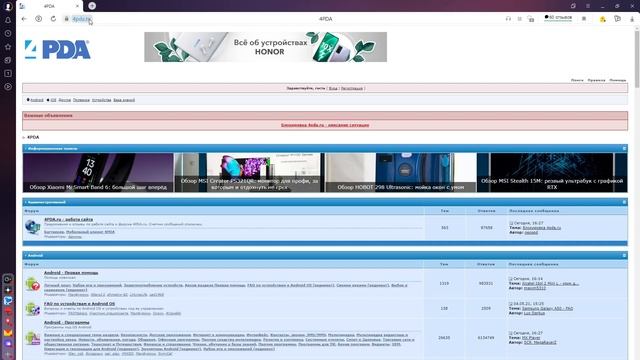Open the iOS link in navigation bar
Image resolution: width=640 pixels, height=360 pixels.
(x=53, y=100)
